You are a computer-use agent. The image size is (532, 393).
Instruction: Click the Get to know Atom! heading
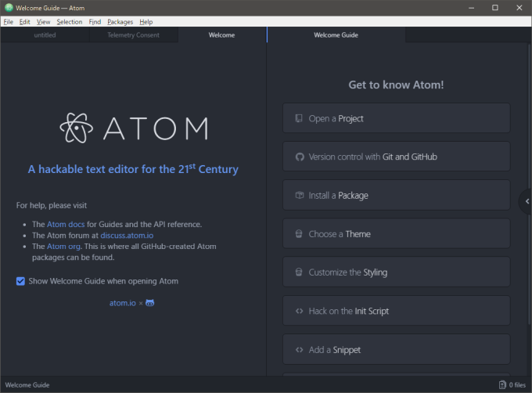[396, 85]
